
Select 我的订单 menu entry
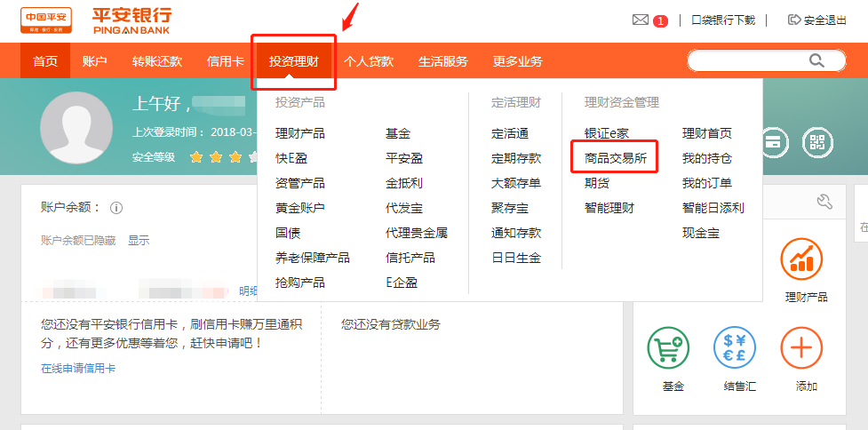(x=707, y=183)
